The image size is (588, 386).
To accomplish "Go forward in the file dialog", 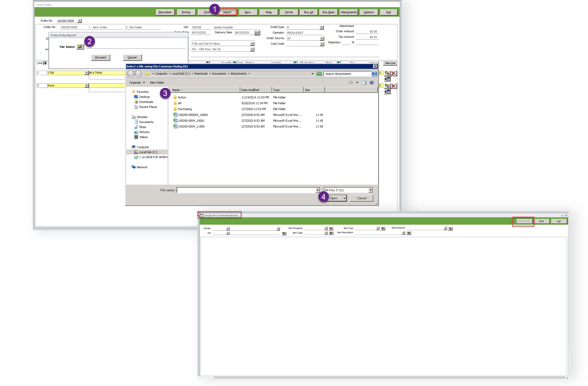I will [x=138, y=74].
